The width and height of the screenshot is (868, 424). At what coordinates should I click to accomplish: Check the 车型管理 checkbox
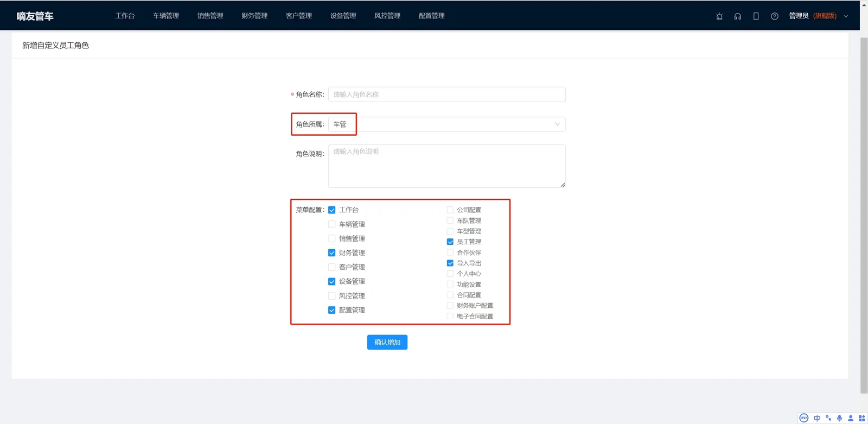[x=450, y=231]
